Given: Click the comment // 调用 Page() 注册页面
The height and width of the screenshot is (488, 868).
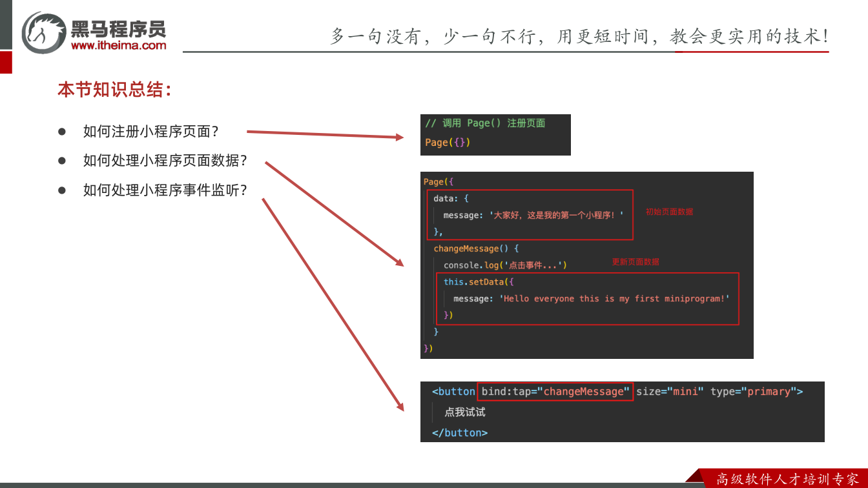Looking at the screenshot, I should coord(485,123).
